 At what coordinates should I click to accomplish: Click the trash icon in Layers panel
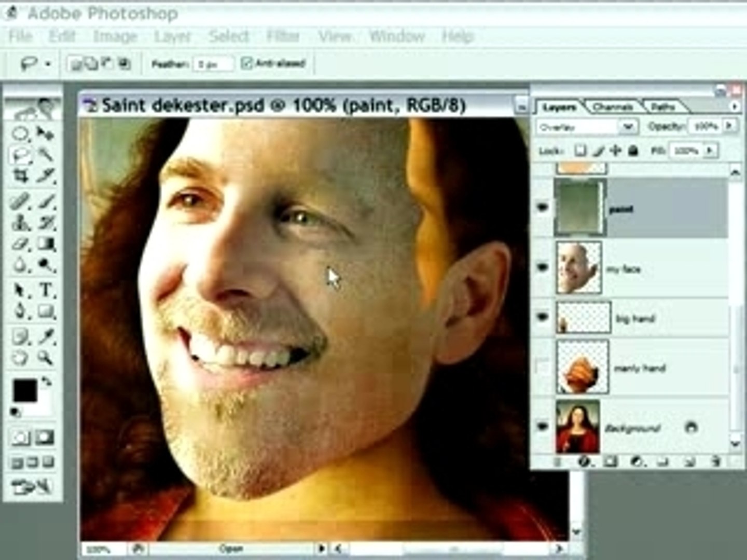click(x=716, y=461)
